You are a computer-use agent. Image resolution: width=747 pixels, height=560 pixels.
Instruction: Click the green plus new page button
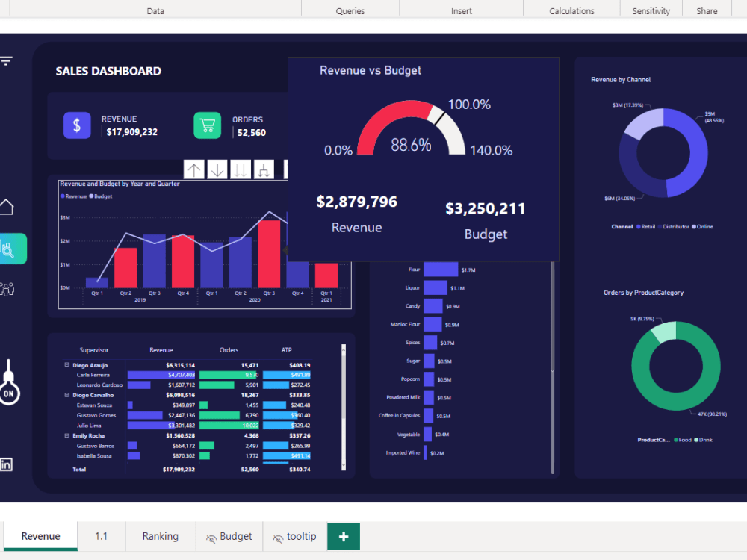pyautogui.click(x=343, y=536)
